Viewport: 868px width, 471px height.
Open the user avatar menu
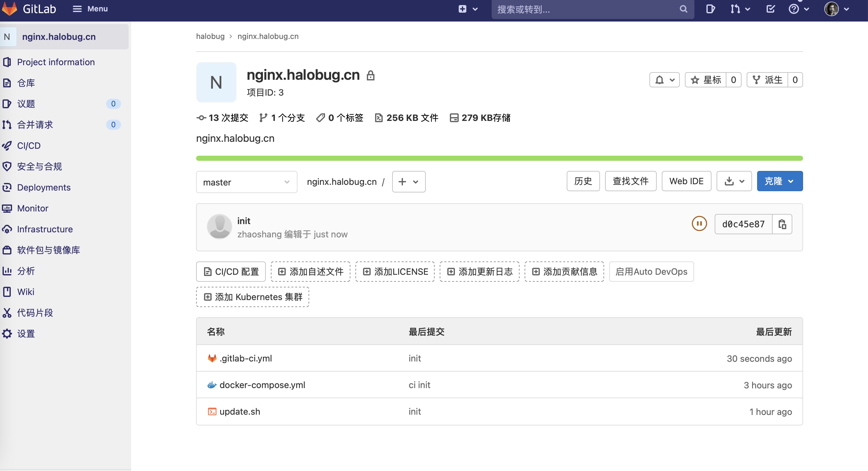click(x=836, y=9)
